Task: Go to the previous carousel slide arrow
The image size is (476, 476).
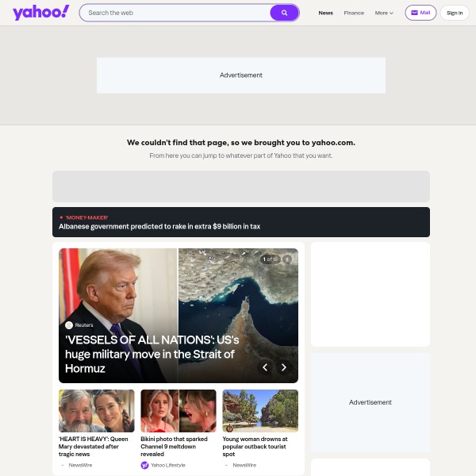Action: [265, 367]
